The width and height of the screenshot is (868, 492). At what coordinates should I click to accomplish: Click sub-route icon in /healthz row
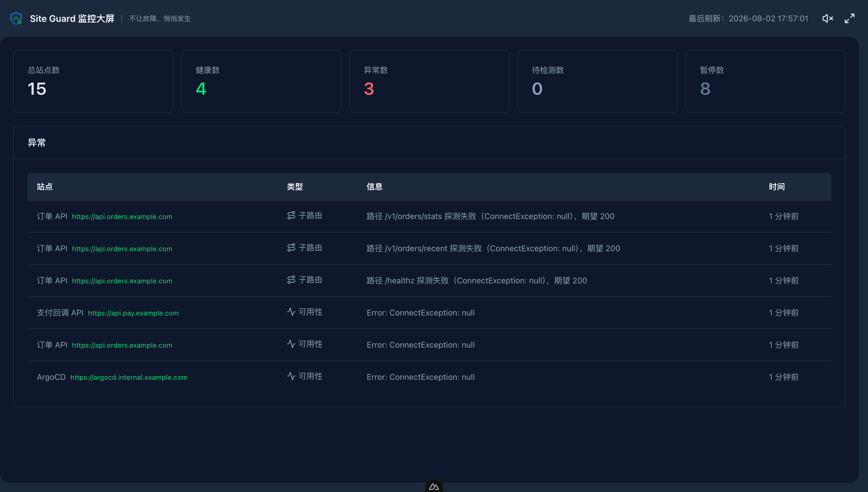(291, 280)
